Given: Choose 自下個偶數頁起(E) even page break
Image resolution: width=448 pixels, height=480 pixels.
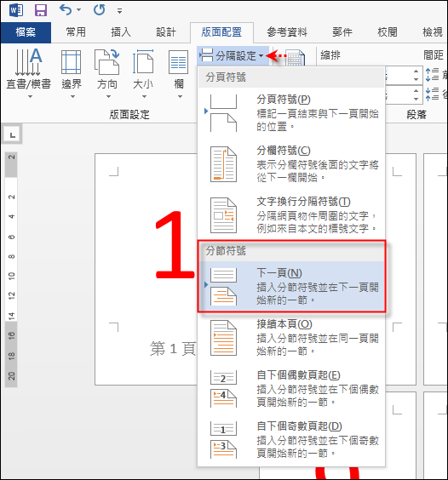Looking at the screenshot, I should 291,389.
